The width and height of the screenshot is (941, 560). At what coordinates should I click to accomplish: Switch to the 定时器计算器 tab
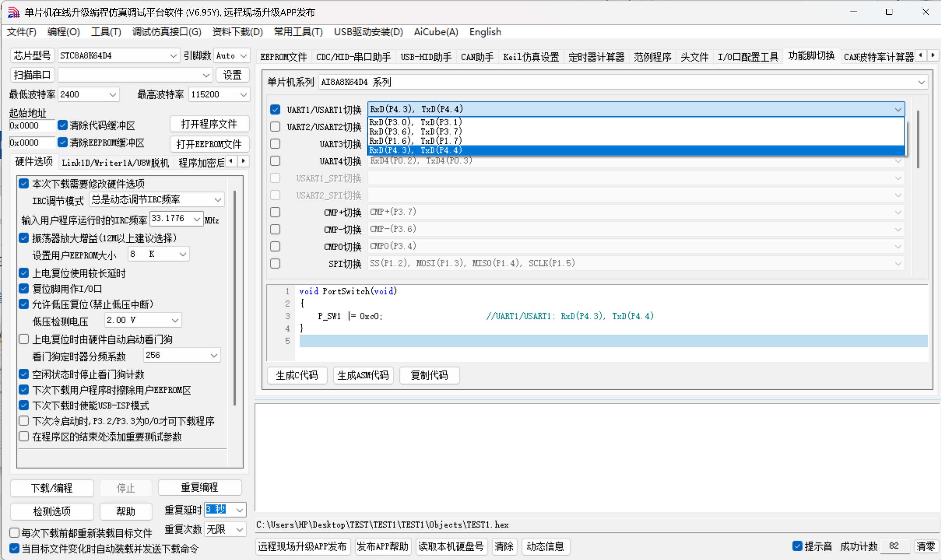tap(596, 57)
